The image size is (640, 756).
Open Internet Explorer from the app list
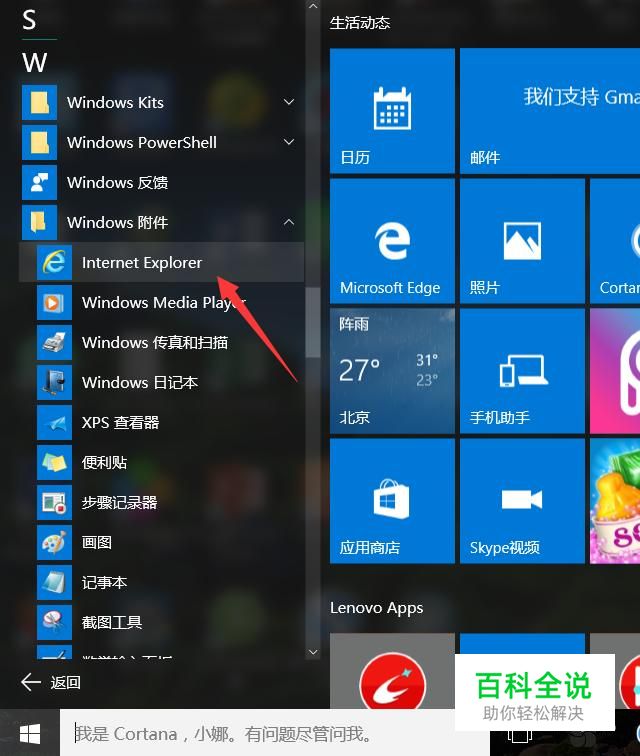coord(162,262)
